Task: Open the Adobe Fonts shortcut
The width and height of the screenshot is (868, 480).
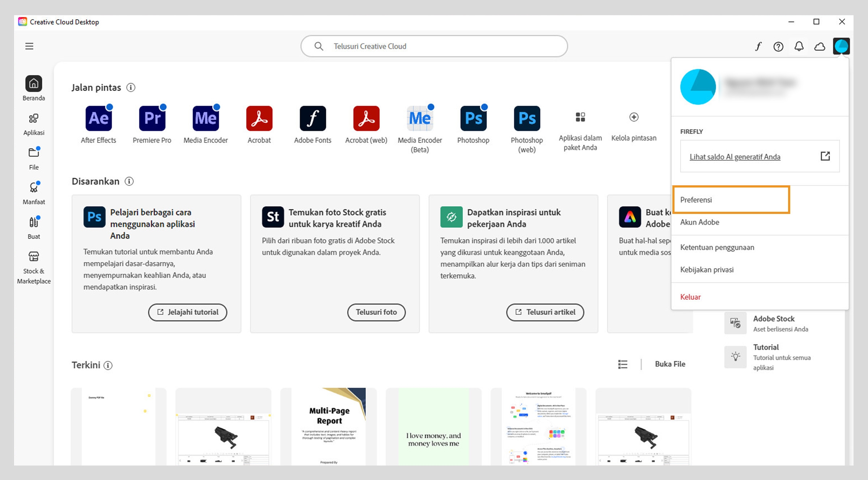Action: point(312,118)
